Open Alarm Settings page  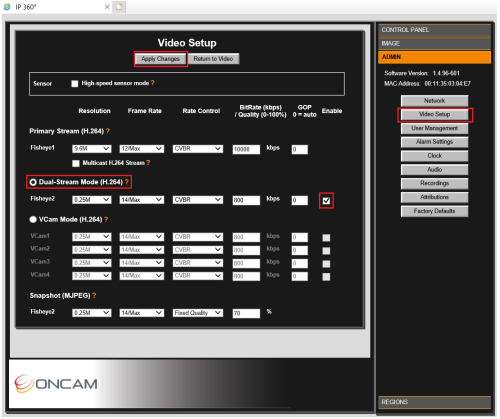click(434, 142)
